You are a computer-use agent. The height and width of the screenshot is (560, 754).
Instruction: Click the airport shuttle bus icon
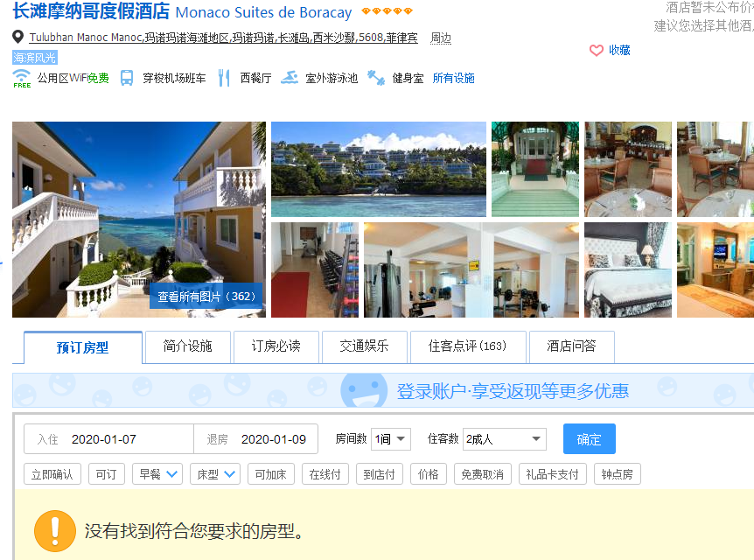pos(127,78)
